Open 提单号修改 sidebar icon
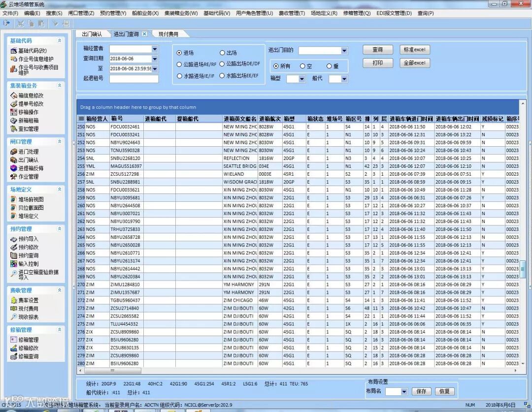 tap(14, 104)
